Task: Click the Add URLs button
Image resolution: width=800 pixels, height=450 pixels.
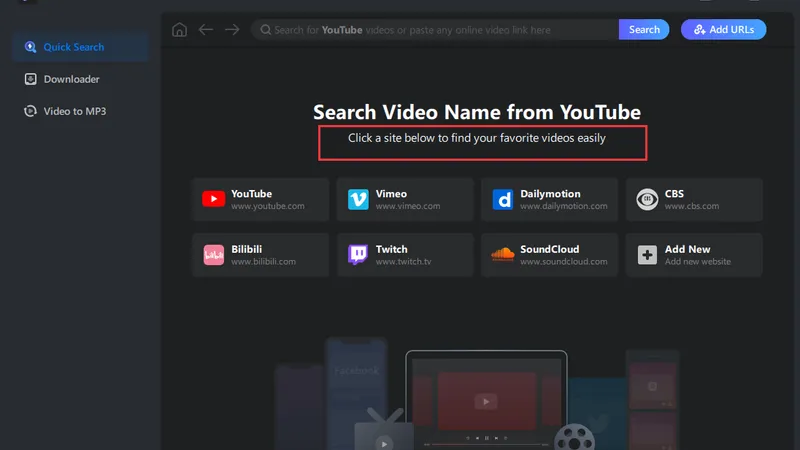Action: click(x=723, y=30)
